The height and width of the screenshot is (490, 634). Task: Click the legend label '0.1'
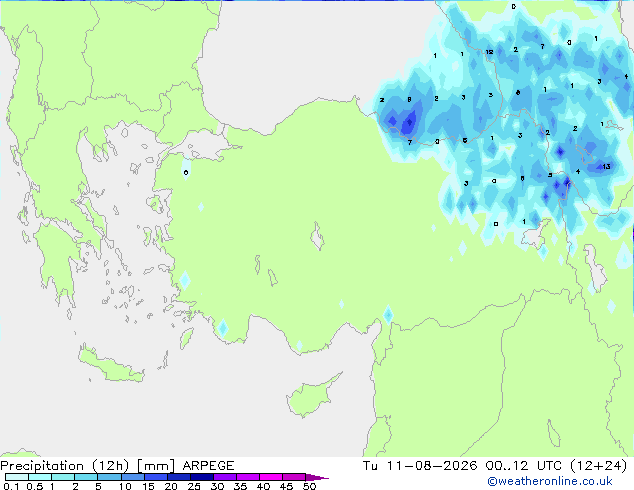[x=11, y=486]
